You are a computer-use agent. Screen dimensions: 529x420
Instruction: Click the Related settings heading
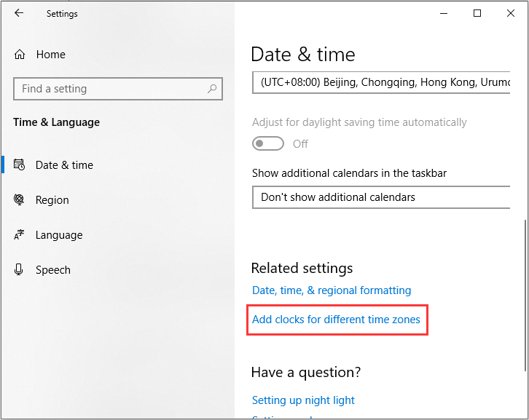(302, 269)
